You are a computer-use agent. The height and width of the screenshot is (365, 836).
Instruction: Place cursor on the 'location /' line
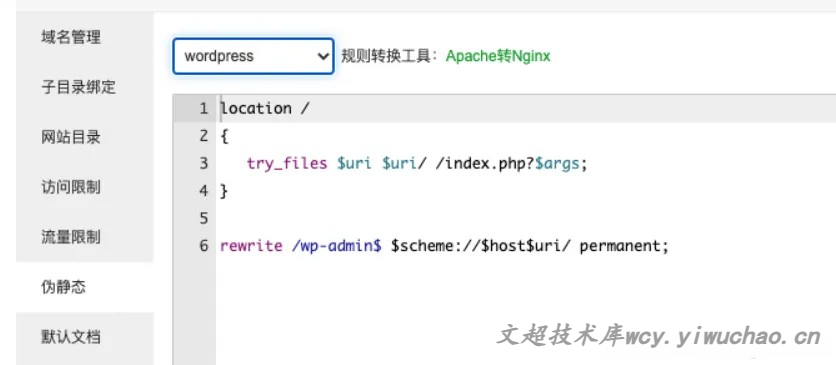264,108
